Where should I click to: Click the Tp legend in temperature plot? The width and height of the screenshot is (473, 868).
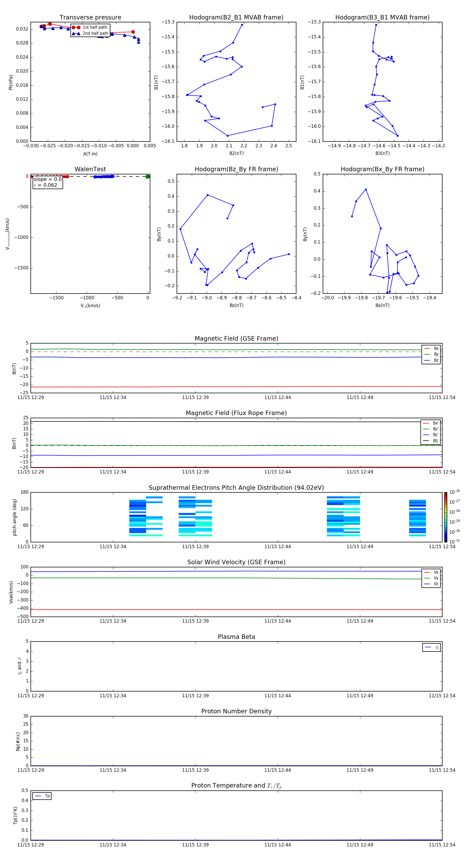tap(42, 796)
